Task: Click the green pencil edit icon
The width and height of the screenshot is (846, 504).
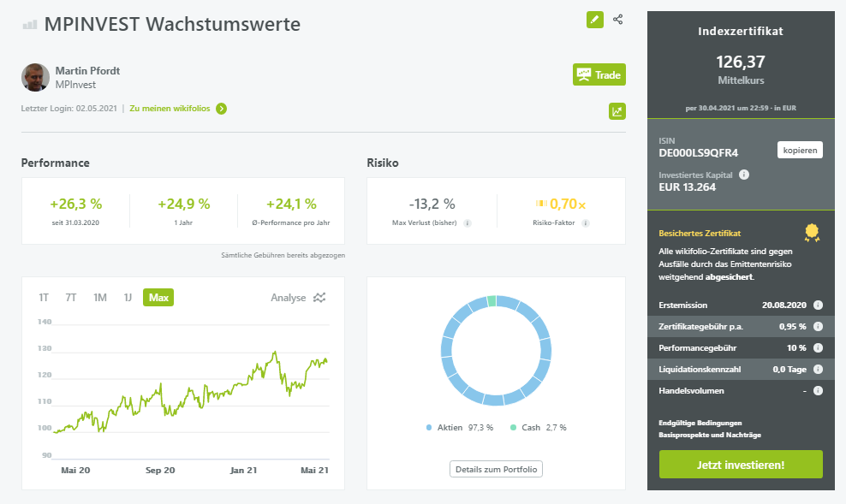Action: (594, 20)
